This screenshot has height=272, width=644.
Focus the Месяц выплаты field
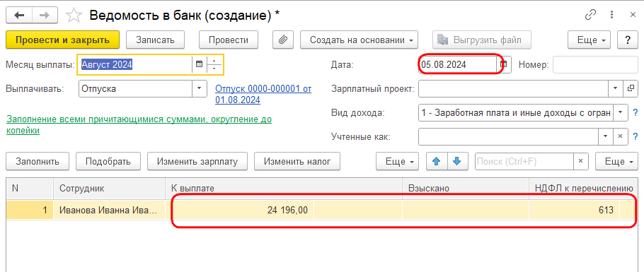tap(136, 64)
